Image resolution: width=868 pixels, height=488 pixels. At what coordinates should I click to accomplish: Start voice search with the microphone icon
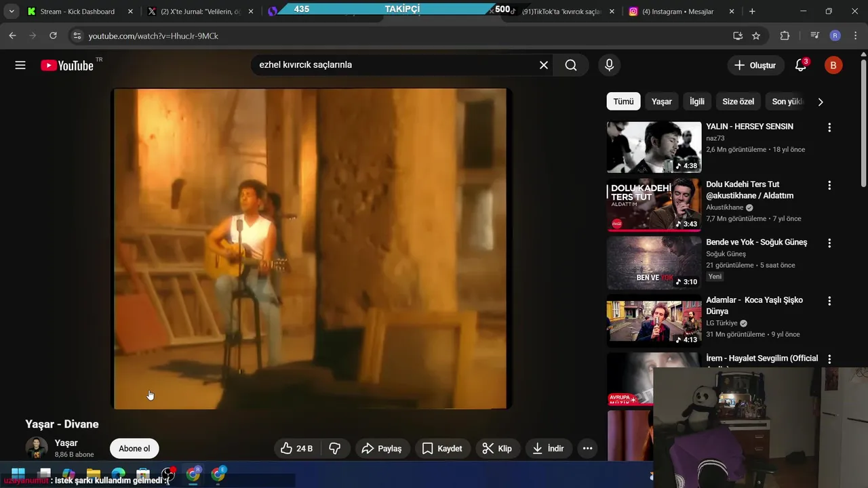[x=609, y=65]
